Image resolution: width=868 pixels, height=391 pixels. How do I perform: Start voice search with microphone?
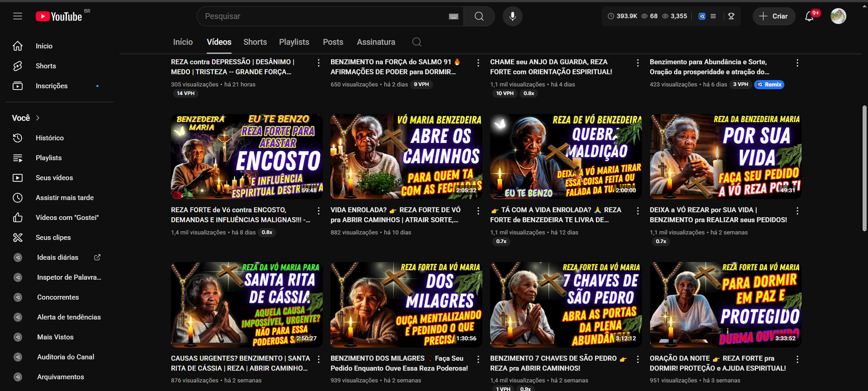[512, 16]
